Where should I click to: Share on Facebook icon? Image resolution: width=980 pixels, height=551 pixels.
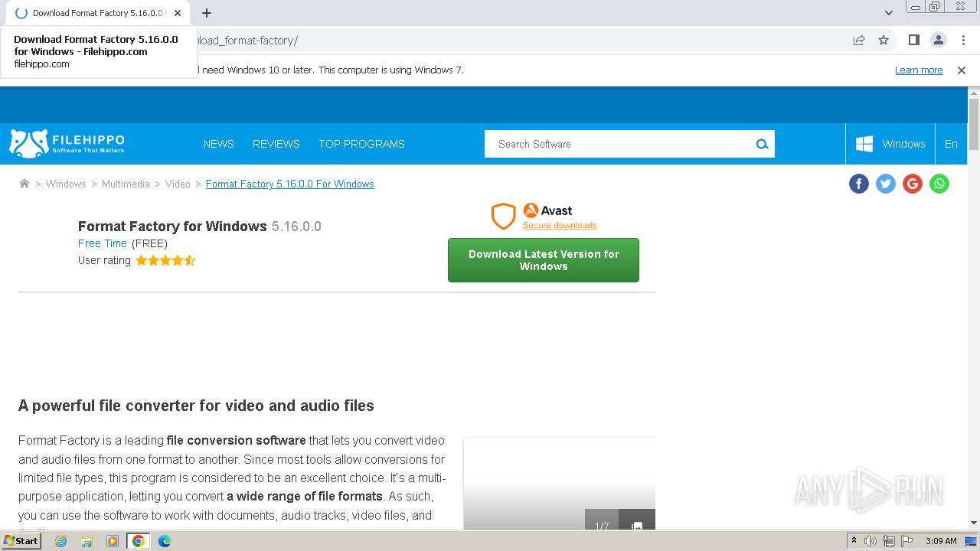859,184
